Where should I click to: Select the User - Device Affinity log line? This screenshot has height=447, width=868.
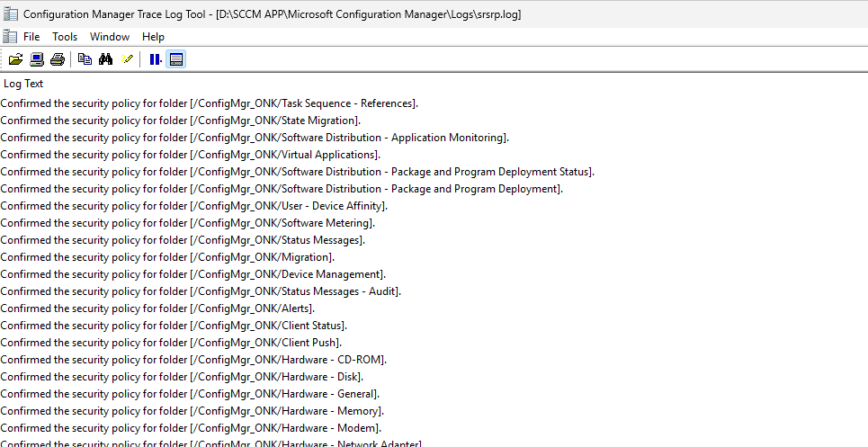click(193, 206)
